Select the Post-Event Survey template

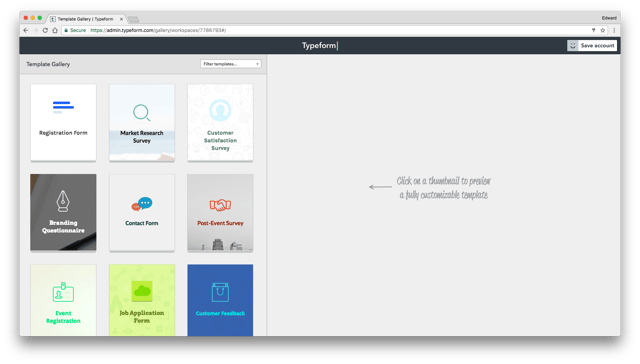tap(220, 212)
